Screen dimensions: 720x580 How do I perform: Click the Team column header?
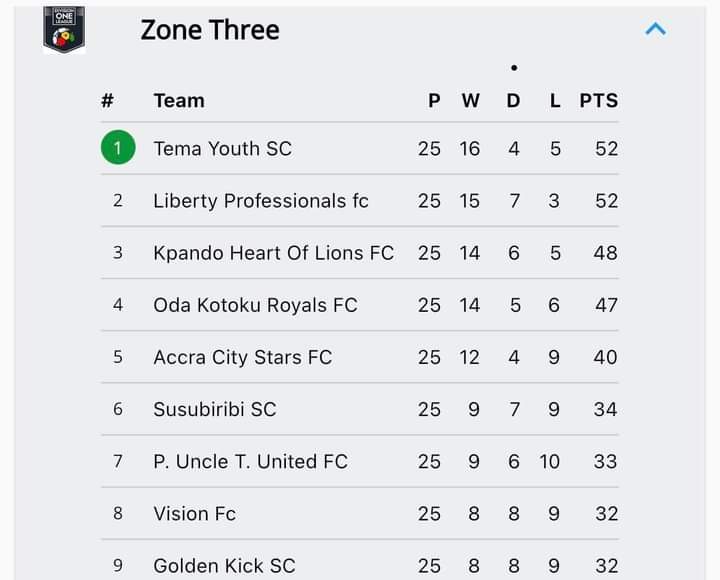(179, 101)
